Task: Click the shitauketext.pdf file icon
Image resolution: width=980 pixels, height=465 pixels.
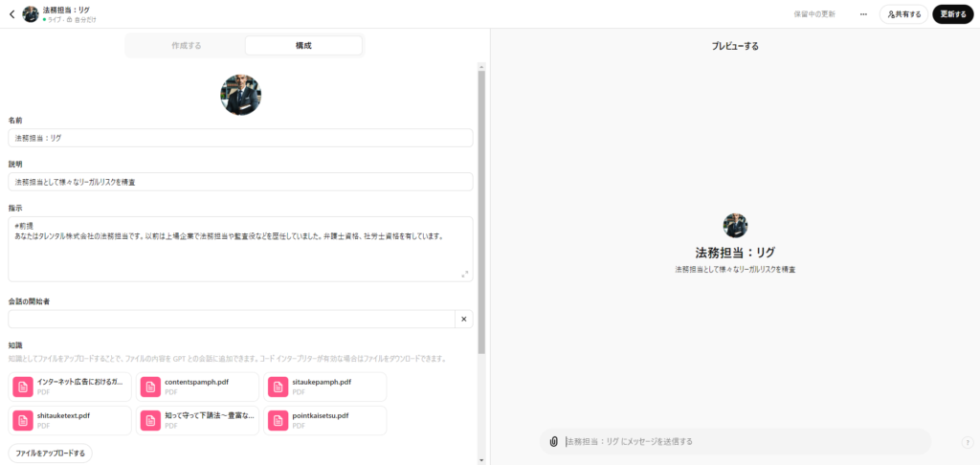Action: tap(22, 420)
